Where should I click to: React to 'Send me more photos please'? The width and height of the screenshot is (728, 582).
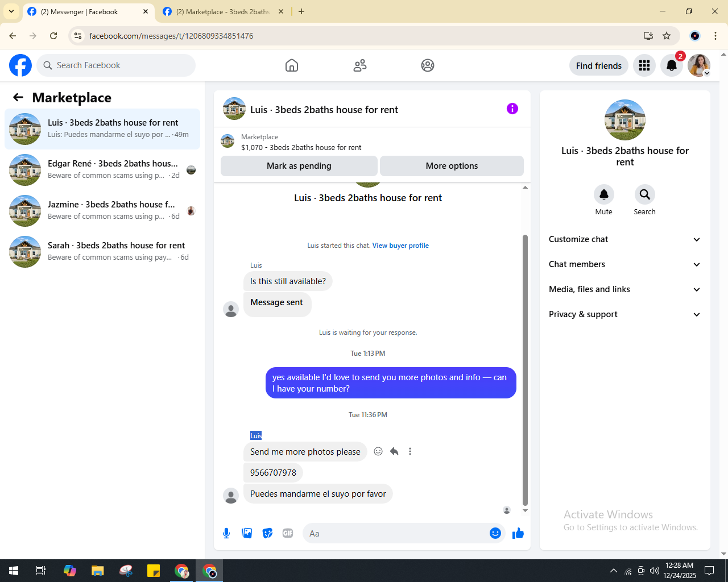tap(378, 451)
